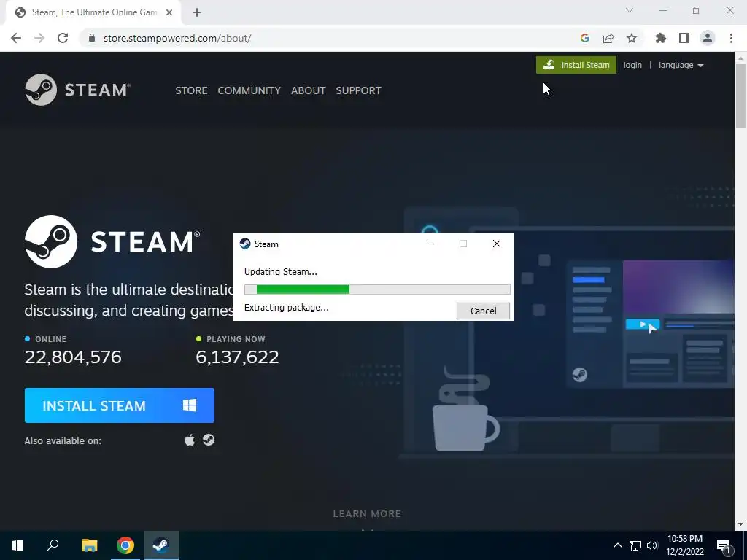The width and height of the screenshot is (747, 560).
Task: Go to the ABOUT page
Action: pos(309,90)
